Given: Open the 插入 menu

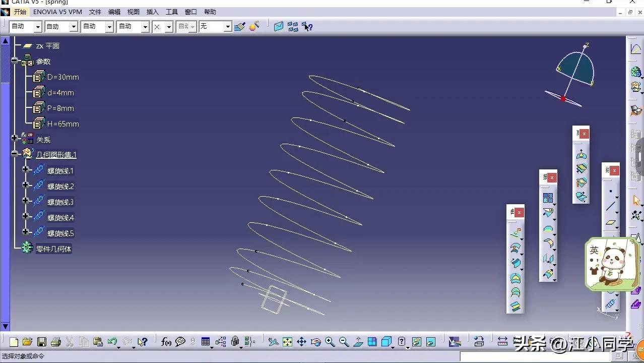Looking at the screenshot, I should click(x=152, y=12).
